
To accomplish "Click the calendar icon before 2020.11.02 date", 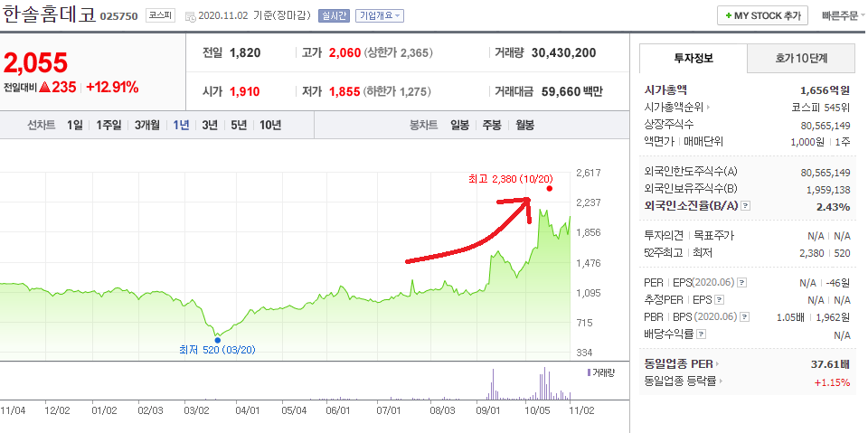I will pyautogui.click(x=190, y=16).
